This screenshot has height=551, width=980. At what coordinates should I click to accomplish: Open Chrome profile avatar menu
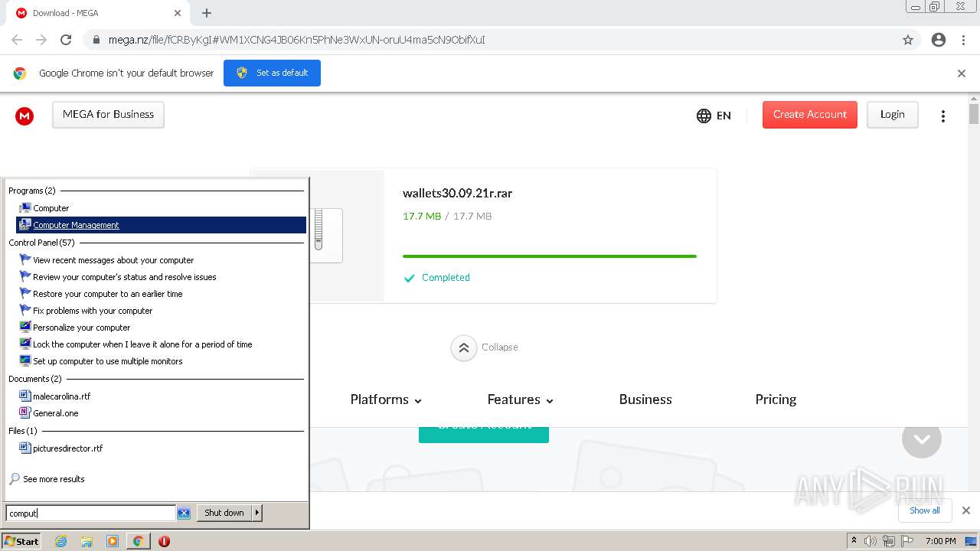[x=939, y=40]
